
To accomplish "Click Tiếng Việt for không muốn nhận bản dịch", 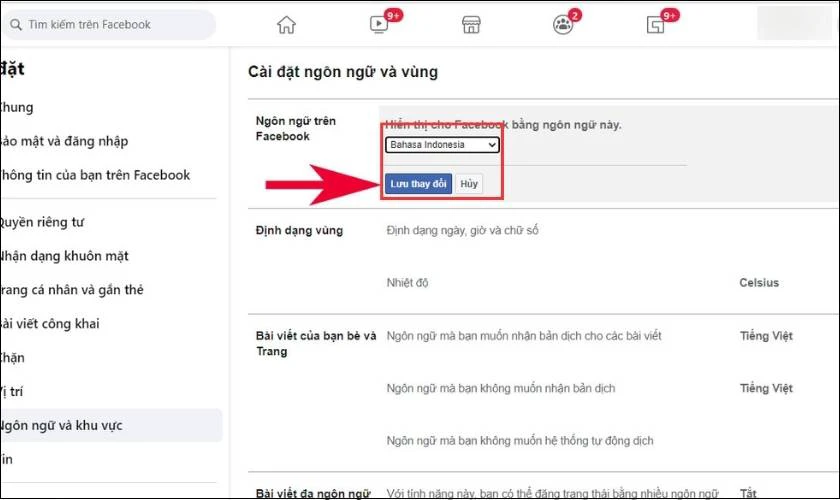I will point(766,388).
